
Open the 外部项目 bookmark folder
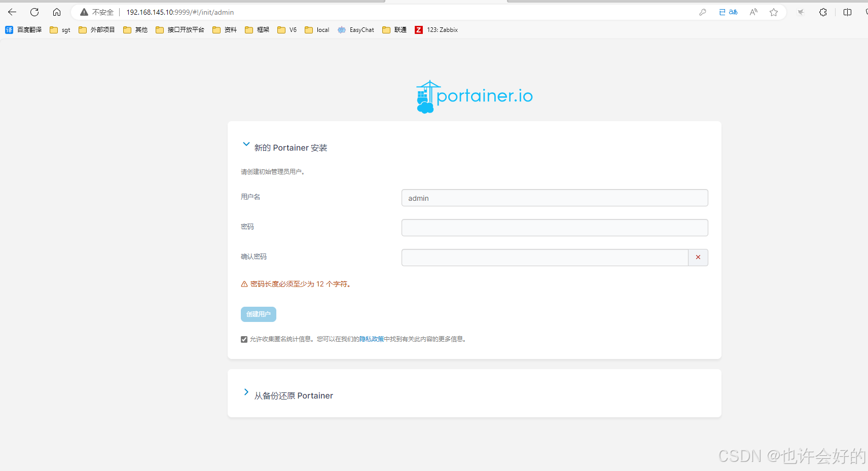tap(96, 30)
